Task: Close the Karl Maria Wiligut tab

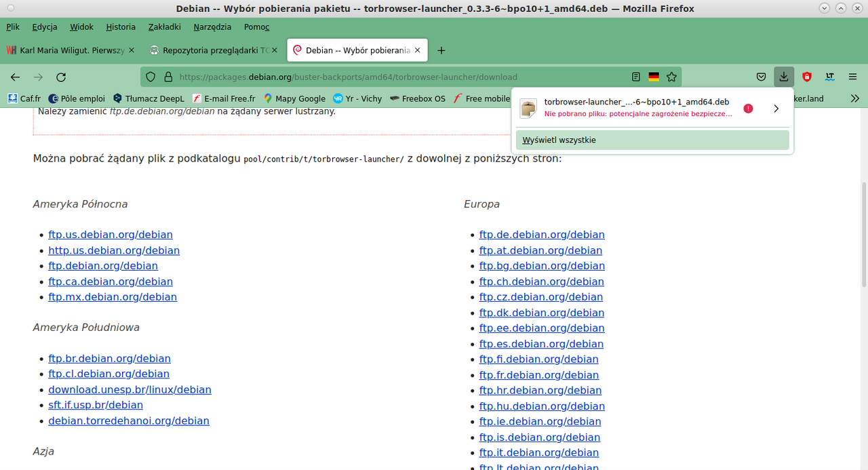Action: 132,50
